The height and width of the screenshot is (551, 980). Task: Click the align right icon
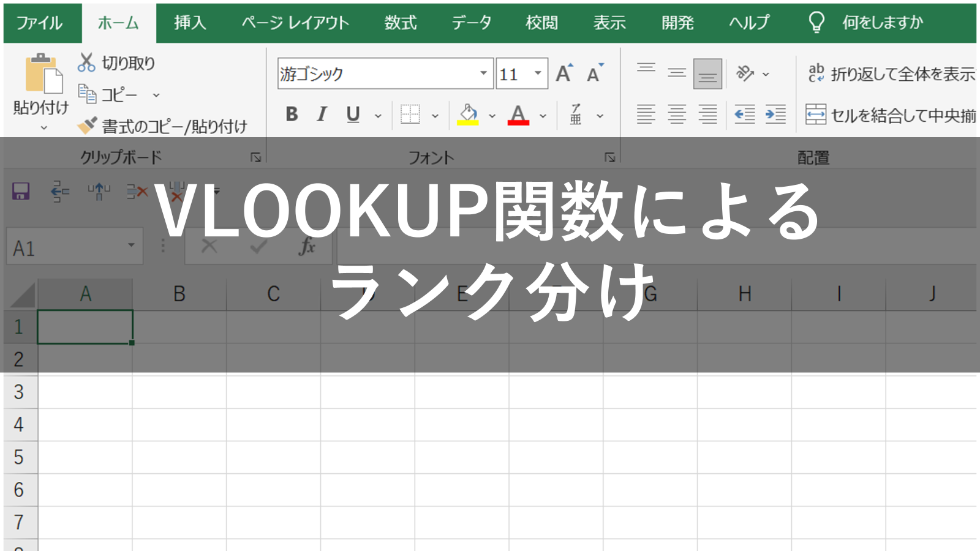(707, 114)
